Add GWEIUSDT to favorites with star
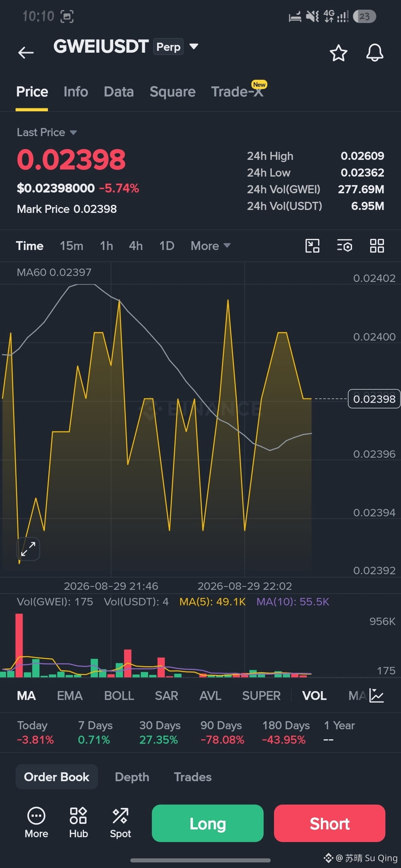401x868 pixels. click(x=338, y=53)
